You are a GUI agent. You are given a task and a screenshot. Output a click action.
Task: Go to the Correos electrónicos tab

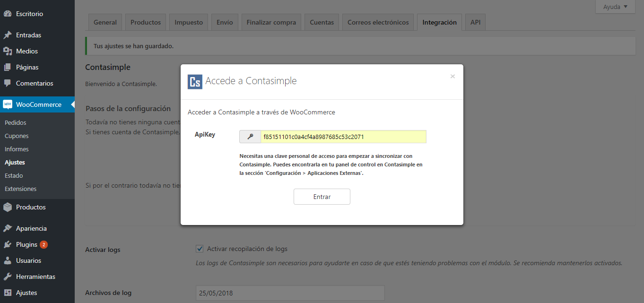(x=378, y=22)
